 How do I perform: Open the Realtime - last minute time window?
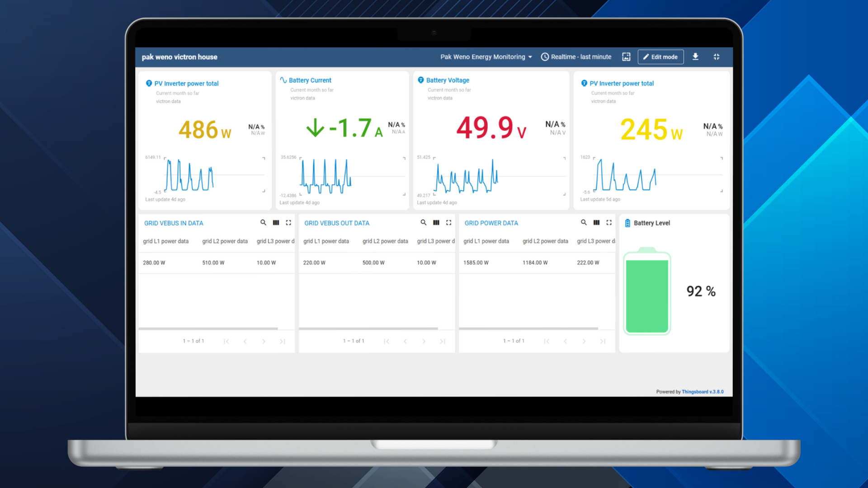[x=576, y=57]
